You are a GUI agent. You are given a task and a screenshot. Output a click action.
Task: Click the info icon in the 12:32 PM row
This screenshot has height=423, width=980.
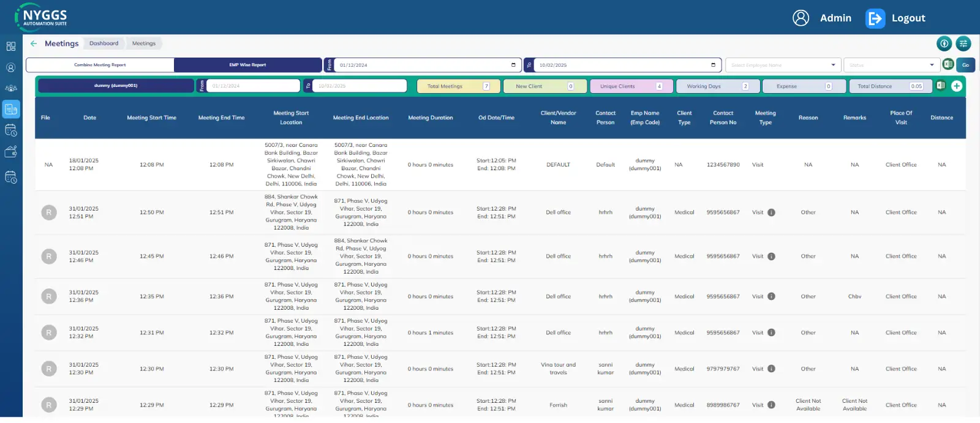(x=772, y=332)
